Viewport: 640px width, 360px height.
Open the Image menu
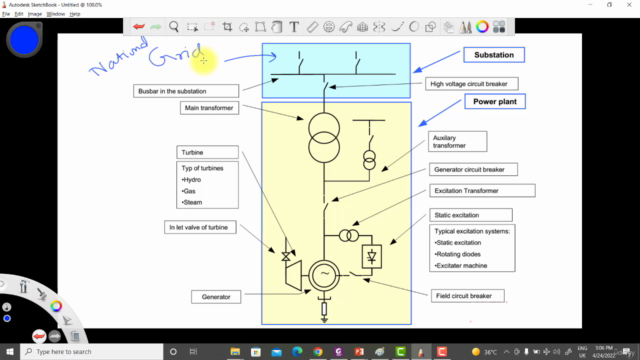pos(35,14)
